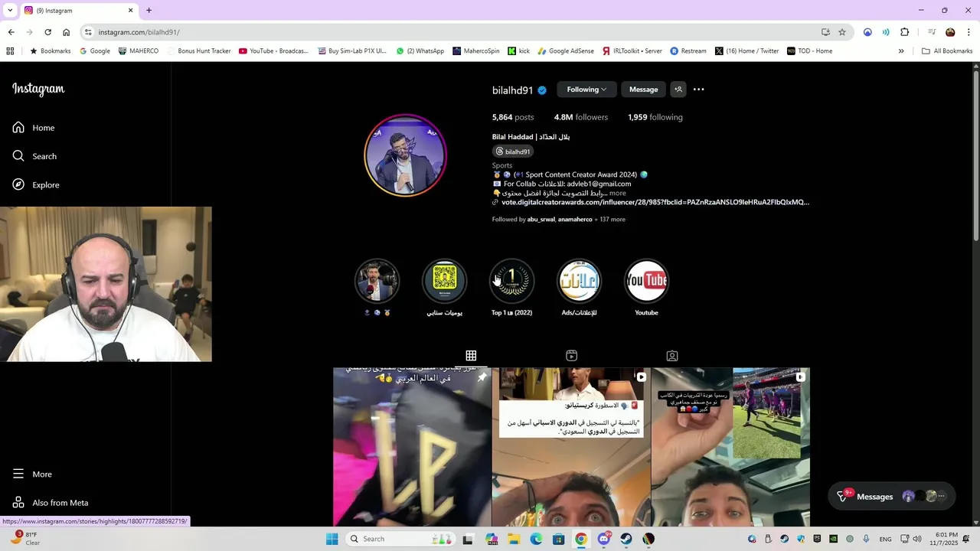Close the Instagram browser tab
This screenshot has width=980, height=551.
click(x=130, y=10)
